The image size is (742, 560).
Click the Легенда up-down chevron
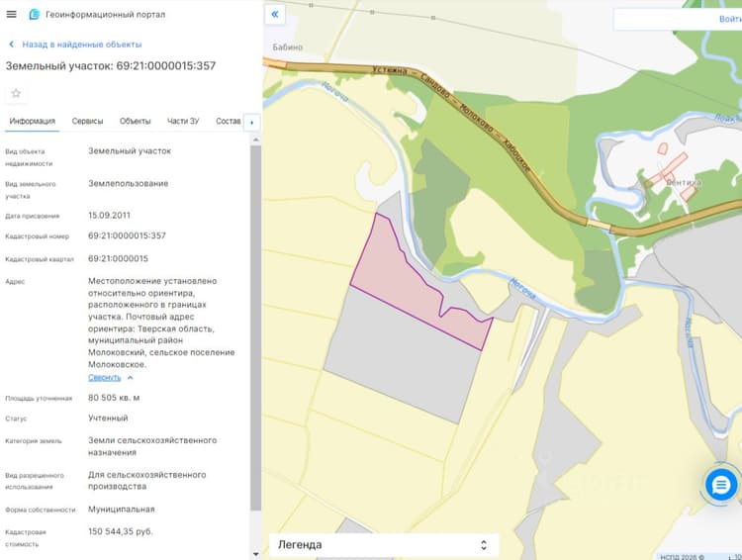(x=484, y=545)
